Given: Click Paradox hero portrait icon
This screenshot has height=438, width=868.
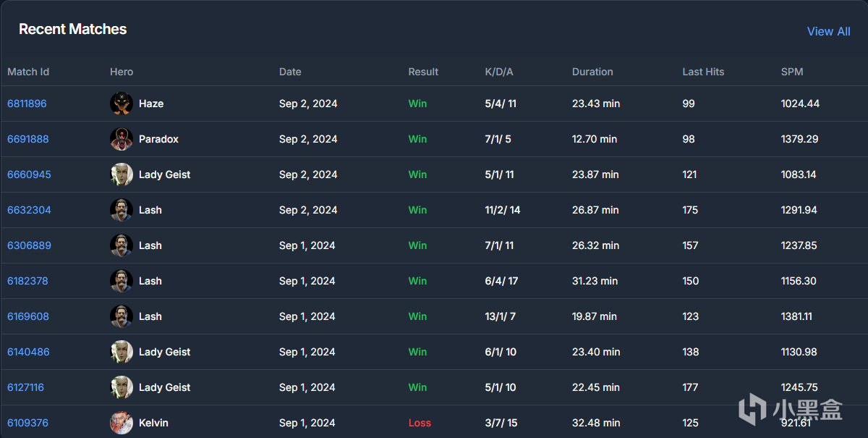Looking at the screenshot, I should [122, 139].
